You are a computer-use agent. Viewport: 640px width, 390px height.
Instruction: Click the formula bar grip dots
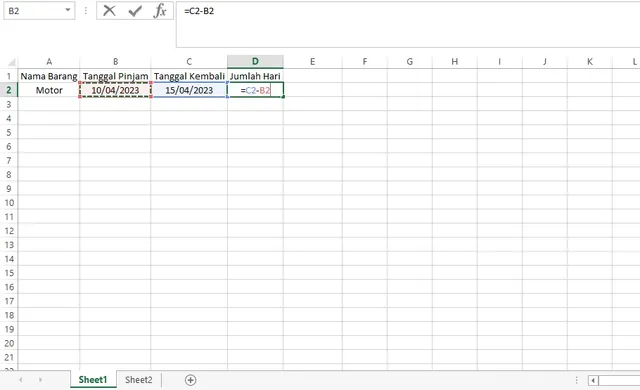86,11
